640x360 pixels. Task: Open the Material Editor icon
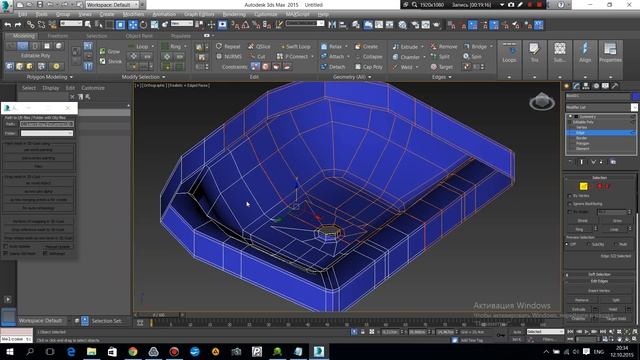(x=402, y=25)
